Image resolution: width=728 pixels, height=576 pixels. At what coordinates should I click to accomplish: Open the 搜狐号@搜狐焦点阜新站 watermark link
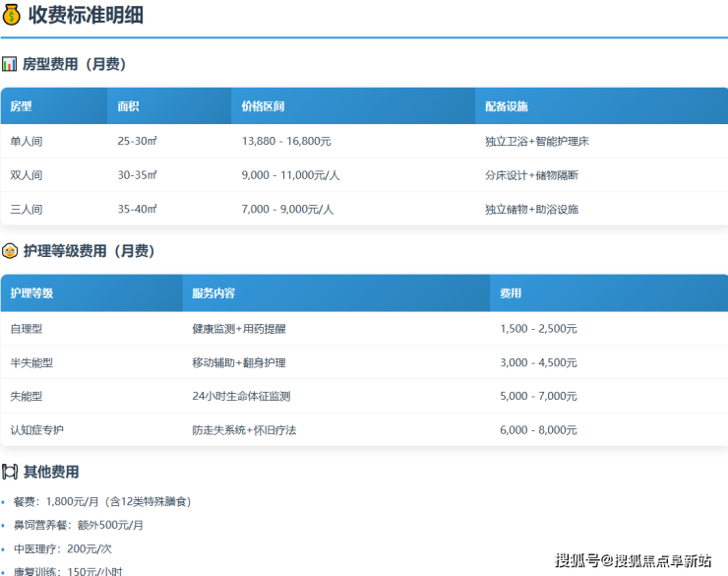tap(633, 560)
